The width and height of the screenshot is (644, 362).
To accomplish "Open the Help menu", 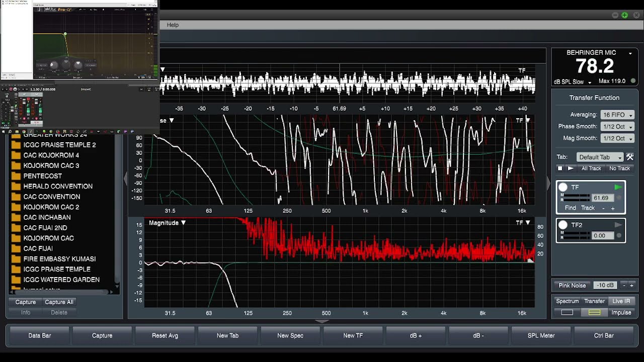I will tap(173, 25).
